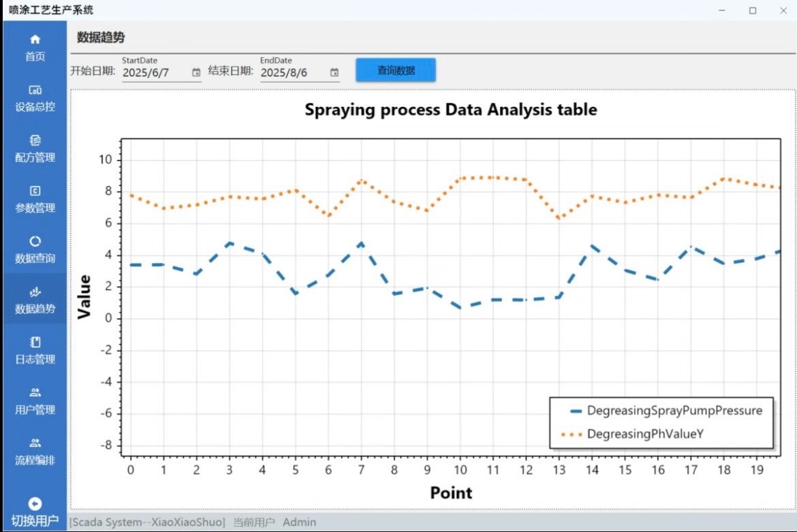Image resolution: width=797 pixels, height=532 pixels.
Task: Open the 日志管理 log management icon
Action: pos(35,342)
